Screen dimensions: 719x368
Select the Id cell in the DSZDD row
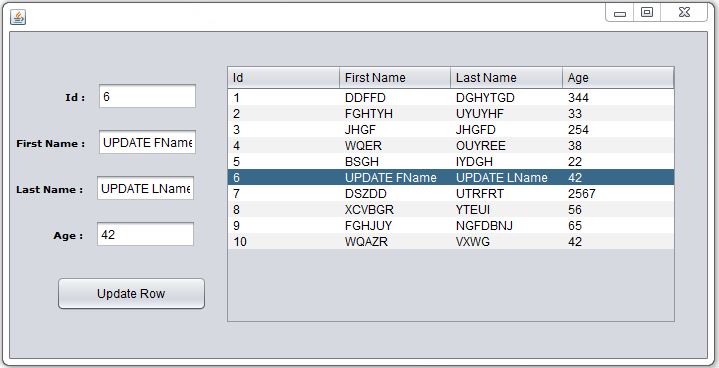click(x=283, y=193)
